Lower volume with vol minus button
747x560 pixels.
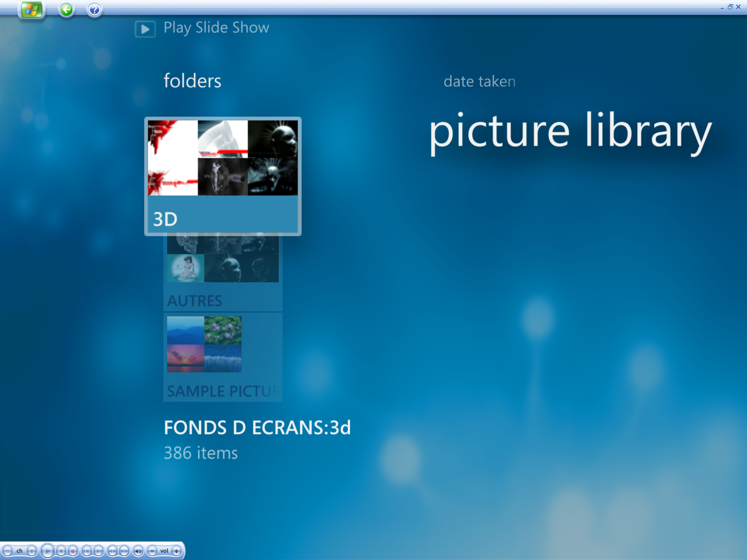152,551
